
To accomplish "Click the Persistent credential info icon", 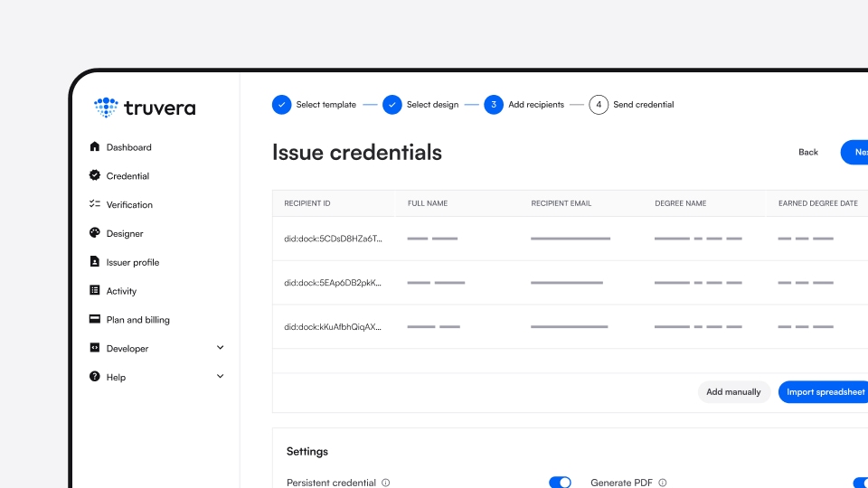I will pos(386,483).
